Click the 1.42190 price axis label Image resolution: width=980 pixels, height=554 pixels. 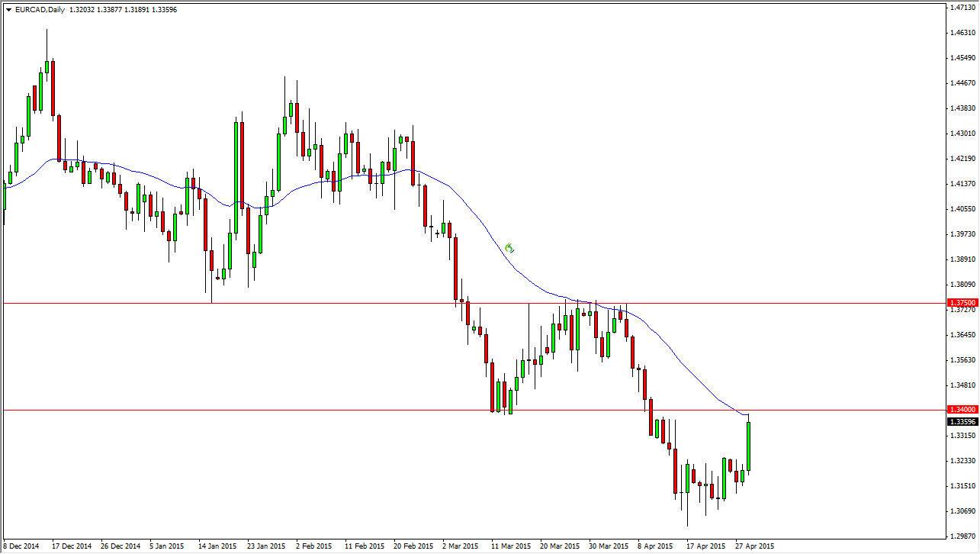click(964, 159)
